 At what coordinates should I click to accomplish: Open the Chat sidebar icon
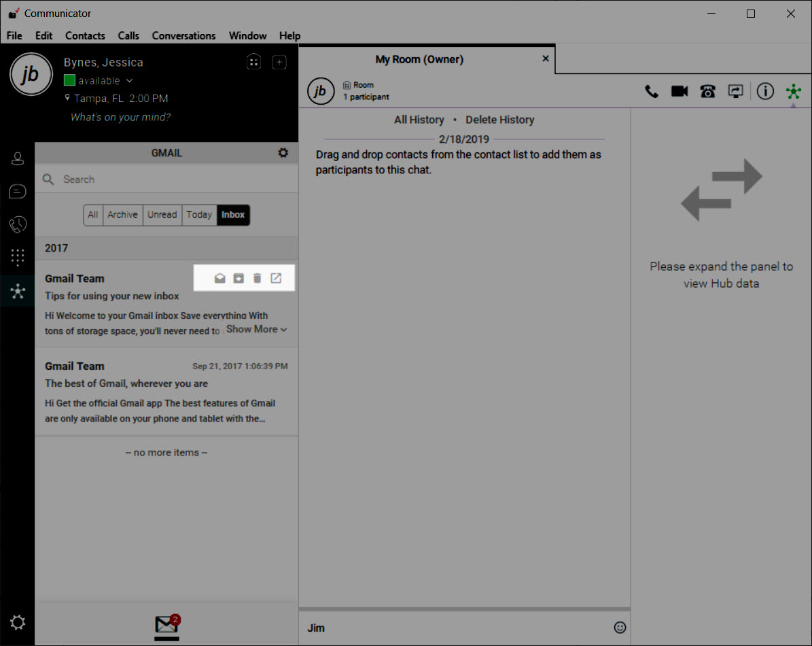(x=18, y=192)
